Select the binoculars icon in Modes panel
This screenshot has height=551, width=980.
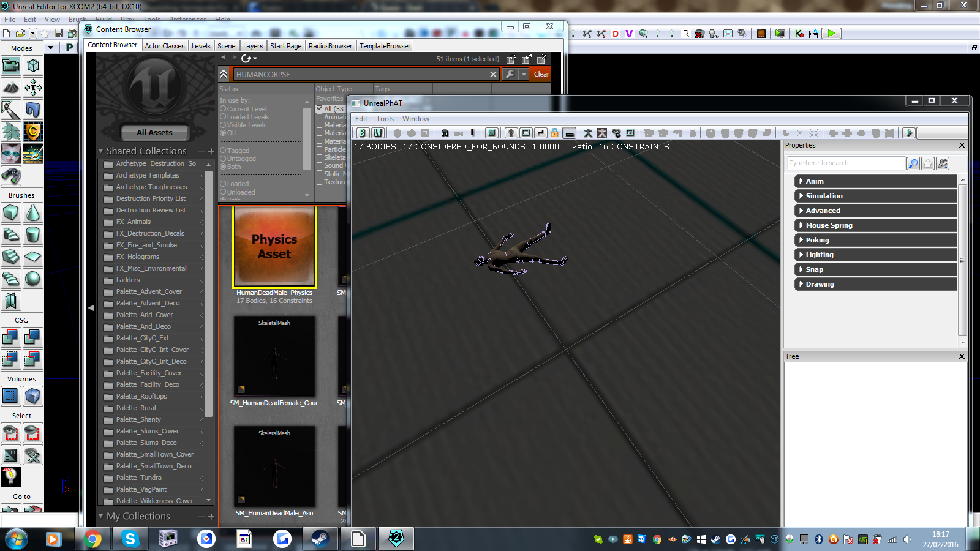click(11, 176)
